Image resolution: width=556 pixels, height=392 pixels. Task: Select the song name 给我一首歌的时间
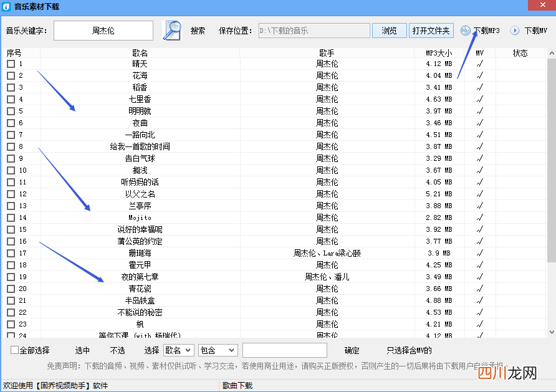140,146
